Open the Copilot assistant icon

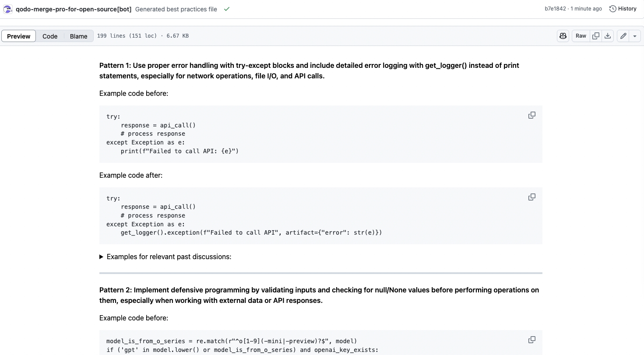tap(563, 36)
